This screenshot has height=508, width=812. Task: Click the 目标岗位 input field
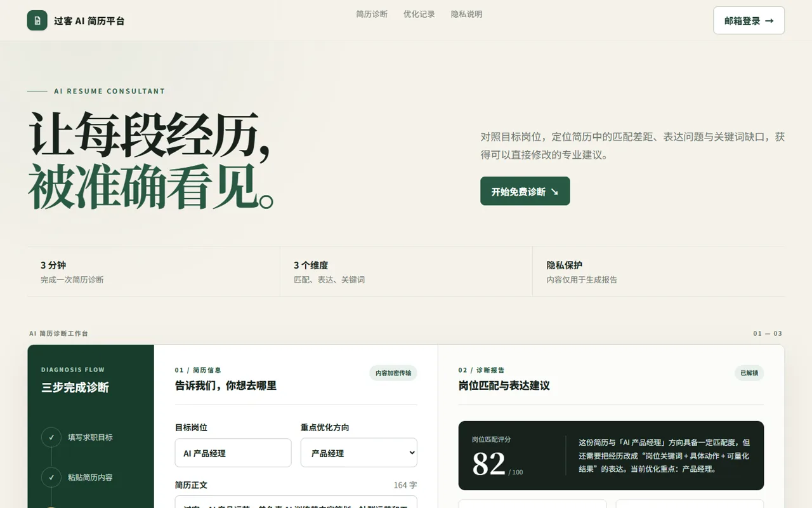coord(233,453)
